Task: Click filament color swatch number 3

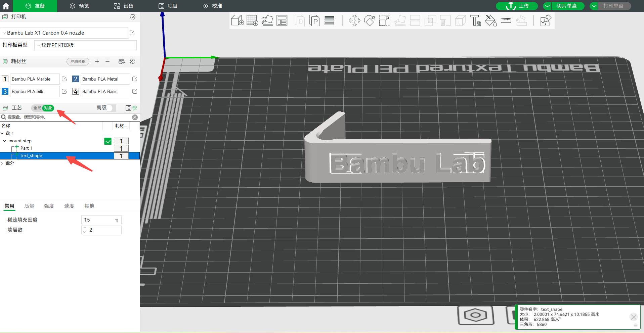Action: [x=5, y=91]
